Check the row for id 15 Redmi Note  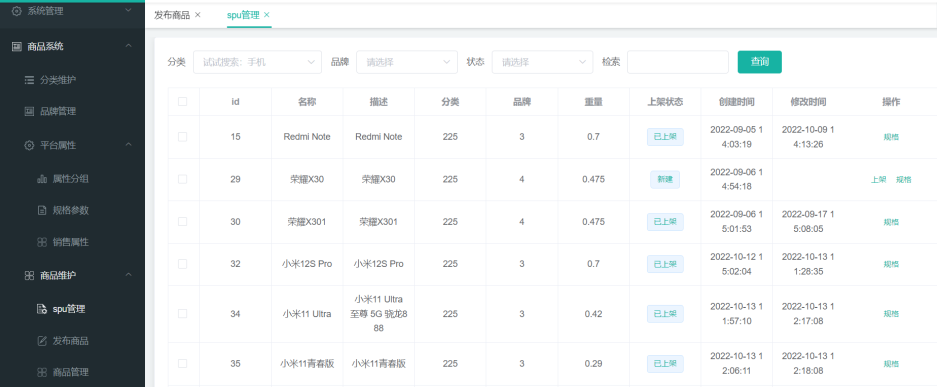182,137
